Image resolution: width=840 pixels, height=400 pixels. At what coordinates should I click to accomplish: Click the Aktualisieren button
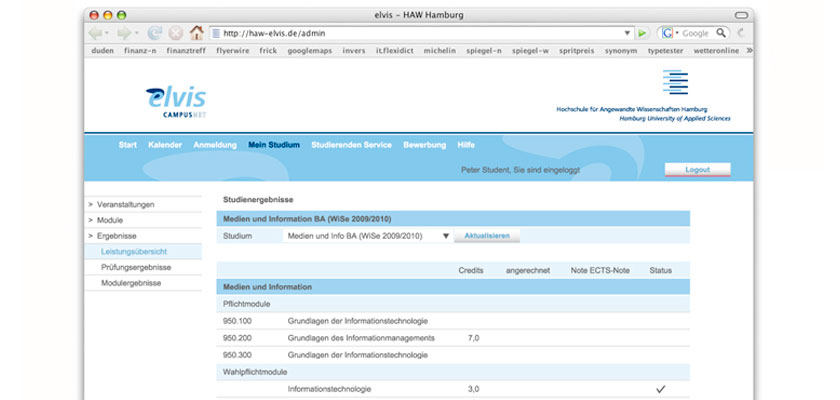(487, 236)
